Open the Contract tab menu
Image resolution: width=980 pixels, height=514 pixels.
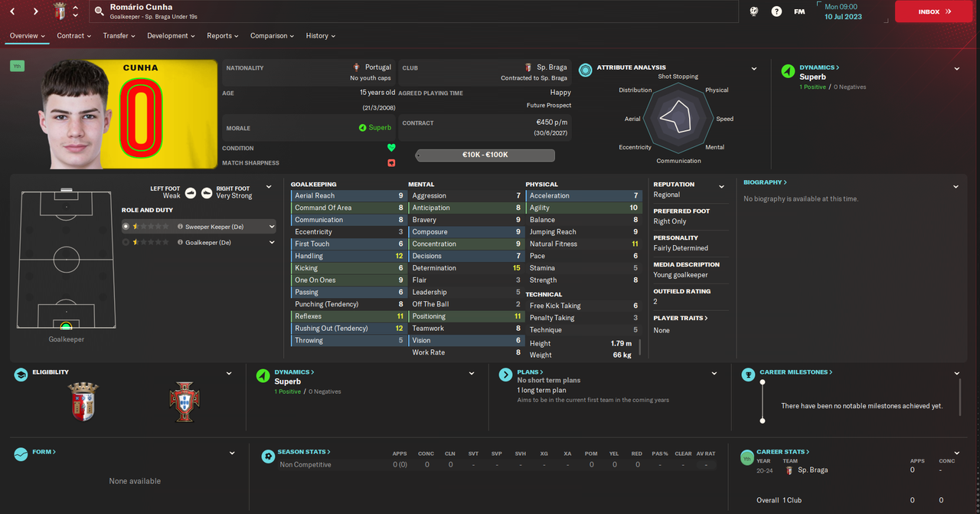point(74,36)
